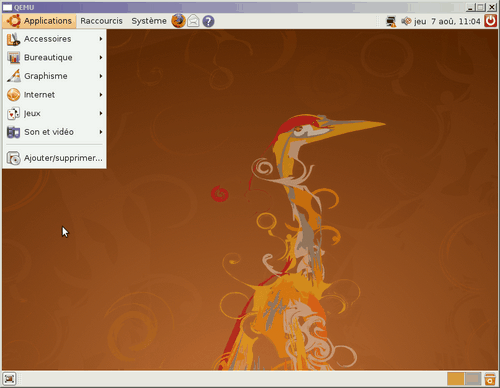Click the Bureautique chart icon

13,58
